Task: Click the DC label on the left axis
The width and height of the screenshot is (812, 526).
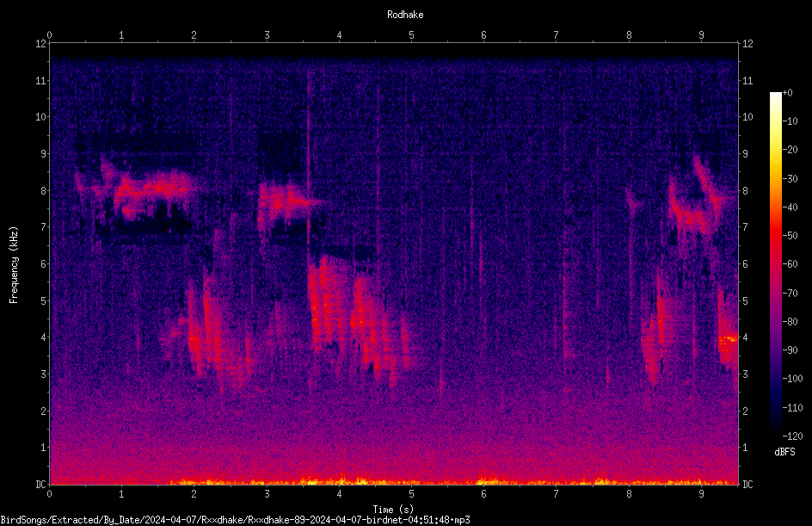Action: point(41,484)
